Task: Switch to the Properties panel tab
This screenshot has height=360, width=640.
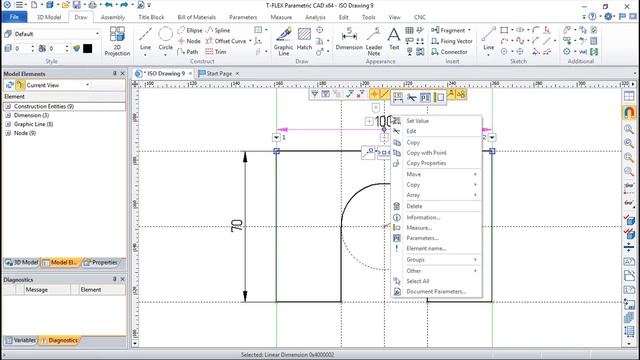Action: pyautogui.click(x=101, y=262)
